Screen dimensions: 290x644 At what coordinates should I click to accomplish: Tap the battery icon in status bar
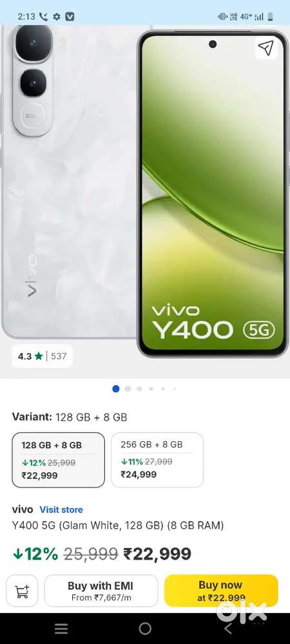pos(270,17)
